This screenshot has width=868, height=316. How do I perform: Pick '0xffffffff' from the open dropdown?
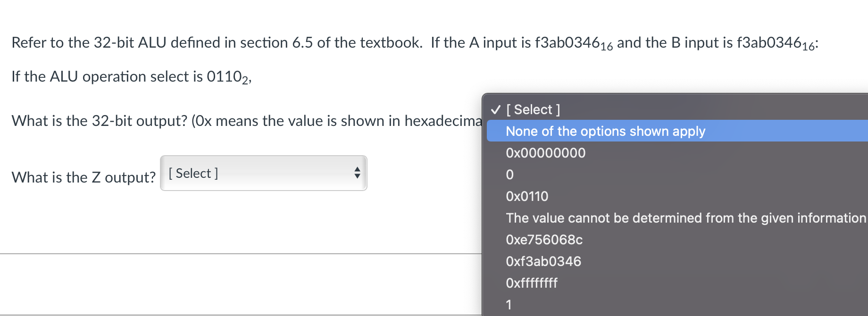(531, 283)
